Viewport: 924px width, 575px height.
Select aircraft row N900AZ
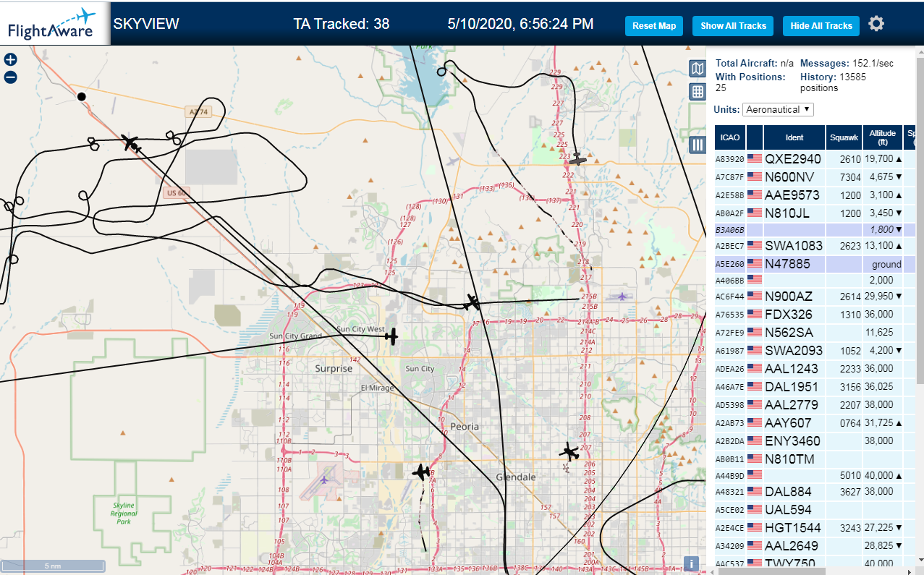point(815,297)
